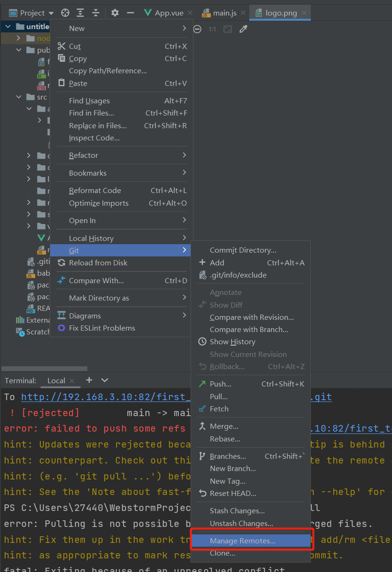Click Pull... in Git submenu
This screenshot has height=572, width=392.
(x=251, y=396)
